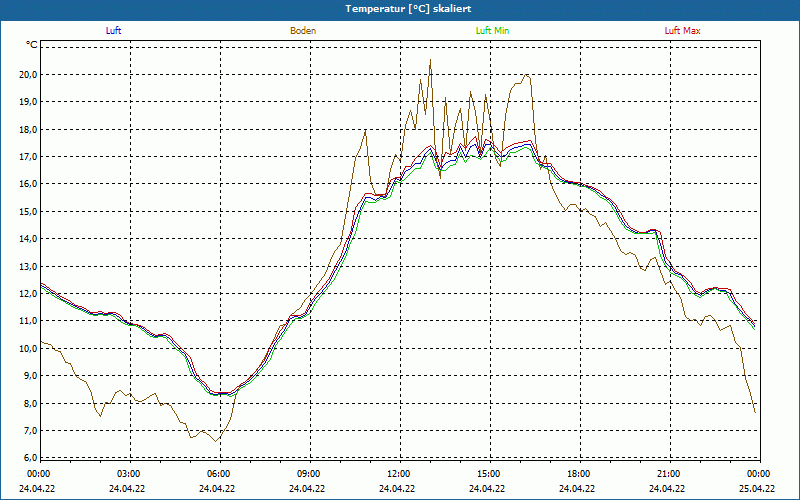Viewport: 800px width, 500px height.
Task: Click the 7,0 y-axis value
Action: pos(31,431)
